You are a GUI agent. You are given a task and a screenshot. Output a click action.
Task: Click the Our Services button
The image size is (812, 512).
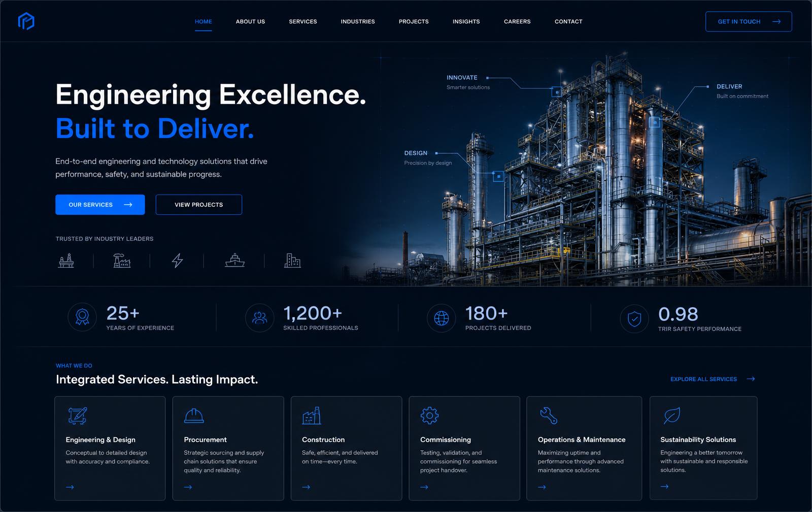pos(100,205)
